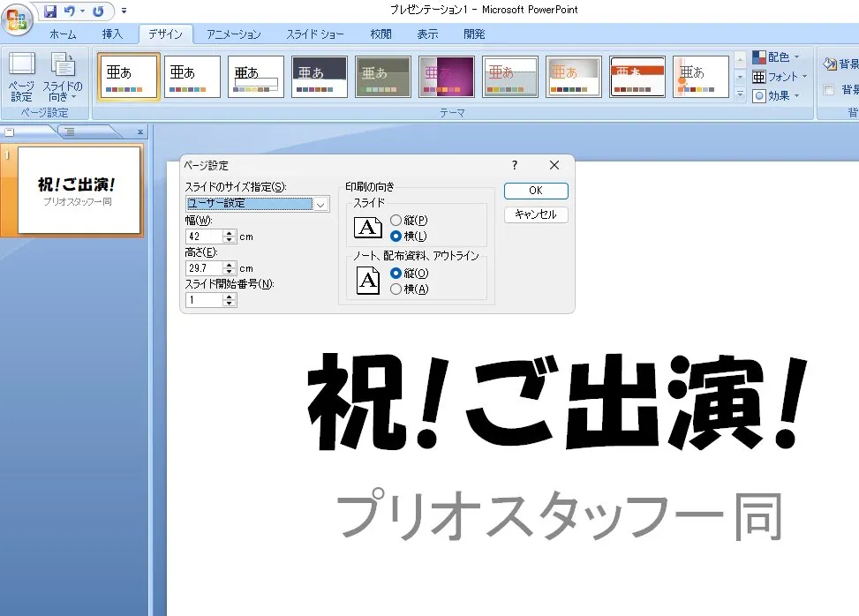Expand the フォント theme fonts dropdown
The width and height of the screenshot is (859, 616).
[x=780, y=77]
